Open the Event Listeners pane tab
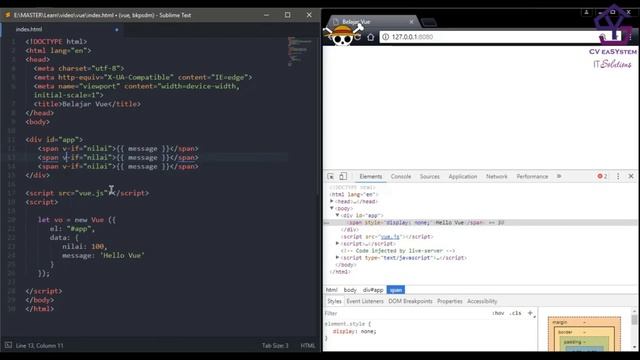Screen dimensions: 640x360 (x=365, y=301)
